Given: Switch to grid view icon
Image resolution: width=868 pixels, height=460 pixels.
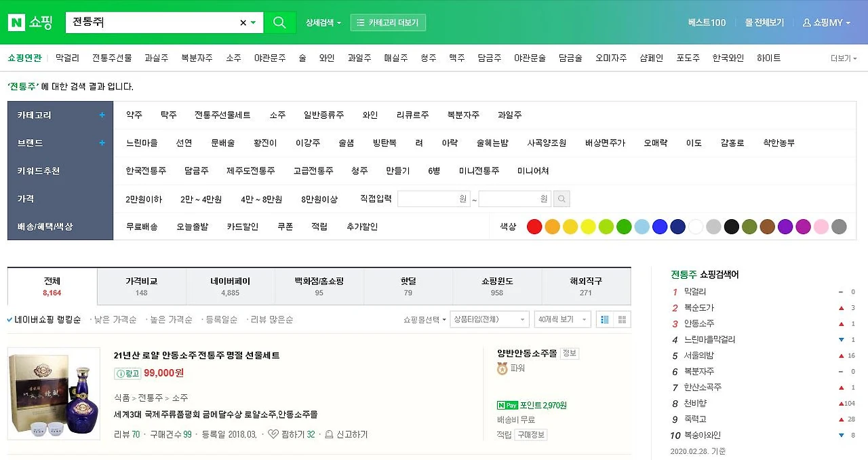Looking at the screenshot, I should pos(622,320).
